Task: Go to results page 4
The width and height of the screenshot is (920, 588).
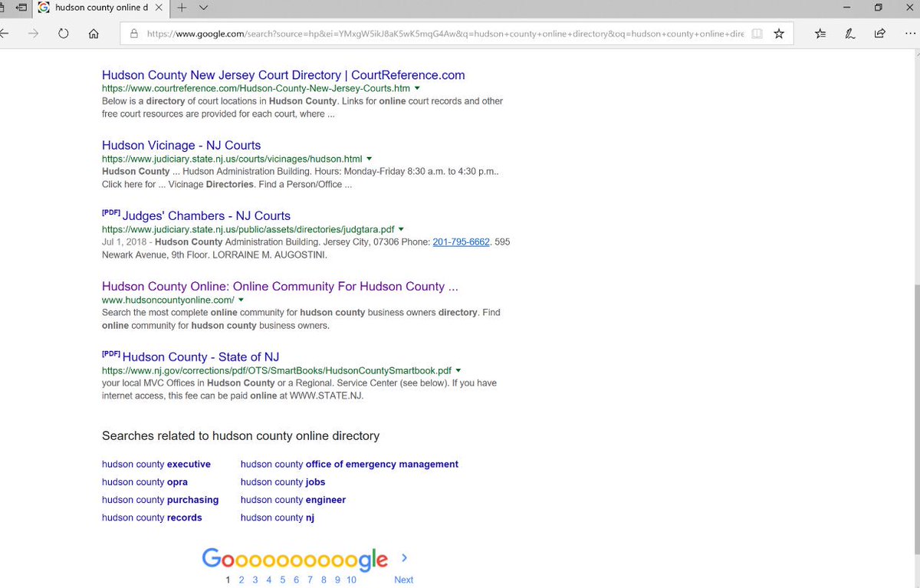Action: (269, 580)
